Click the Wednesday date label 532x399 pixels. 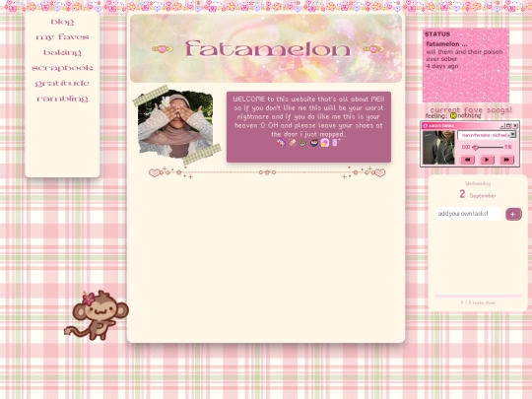(478, 184)
